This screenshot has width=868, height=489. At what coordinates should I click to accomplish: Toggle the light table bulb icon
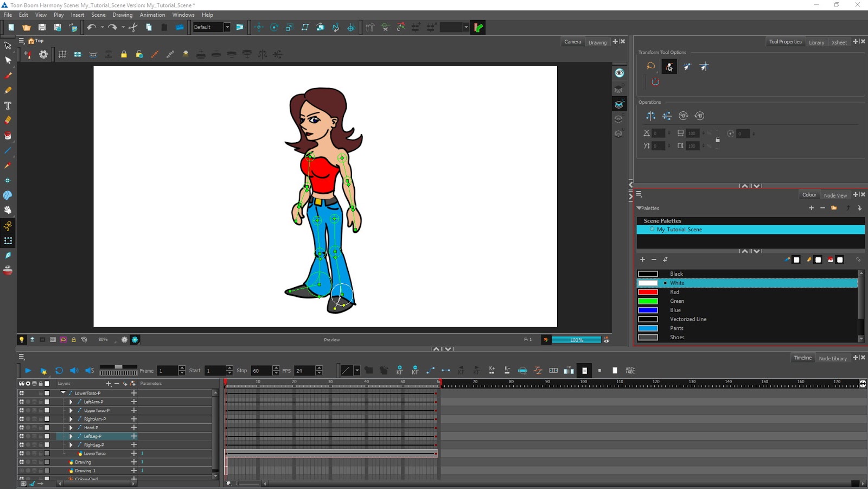[x=22, y=340]
